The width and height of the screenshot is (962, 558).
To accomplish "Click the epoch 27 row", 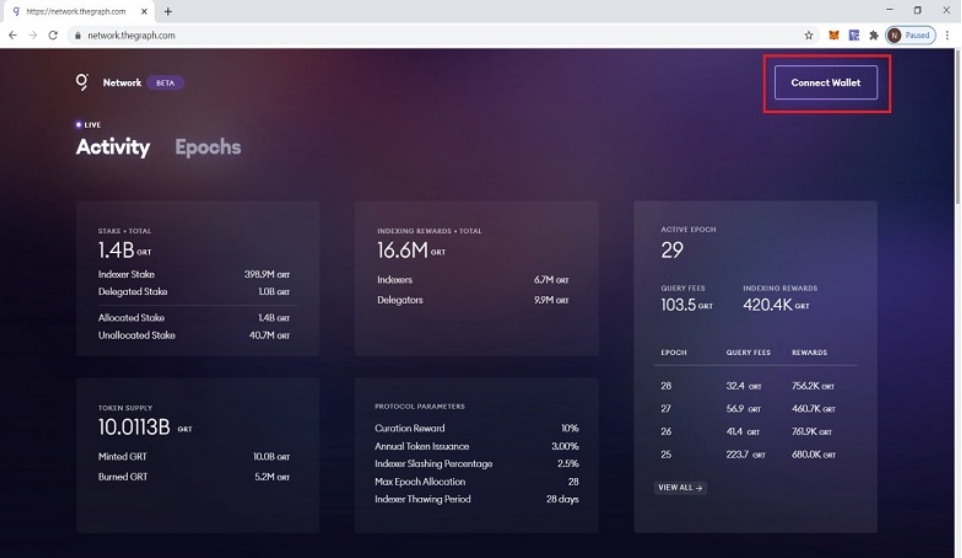I will (755, 409).
